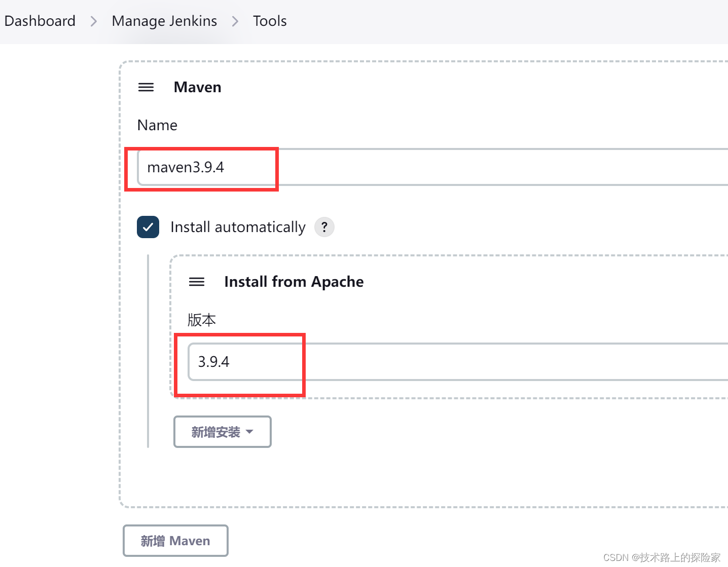Click the Install from Apache heading
This screenshot has height=567, width=728.
click(x=294, y=282)
